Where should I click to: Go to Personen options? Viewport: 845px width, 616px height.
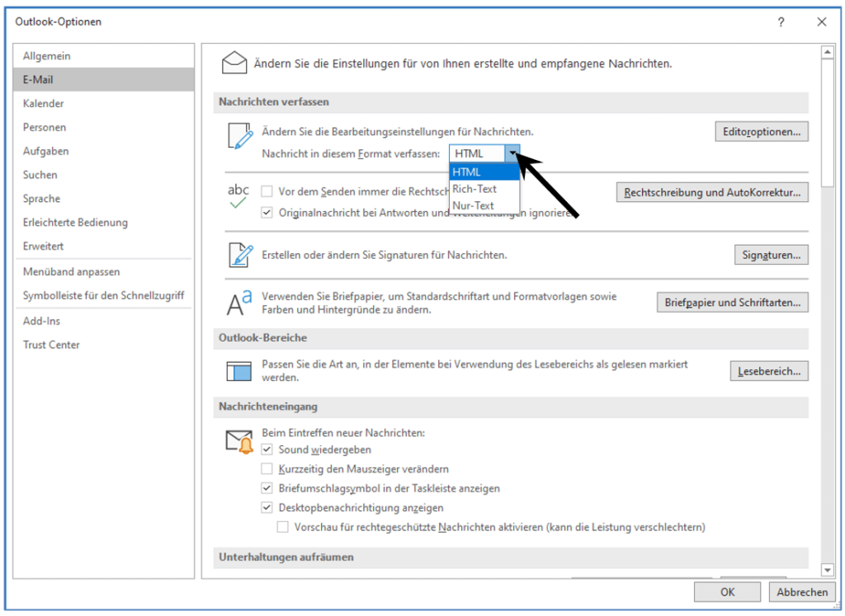tap(103, 127)
